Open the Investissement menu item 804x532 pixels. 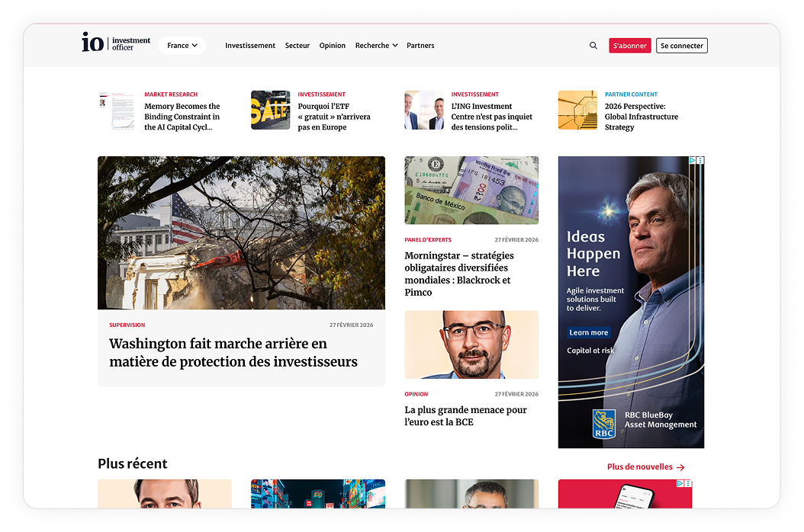coord(250,46)
